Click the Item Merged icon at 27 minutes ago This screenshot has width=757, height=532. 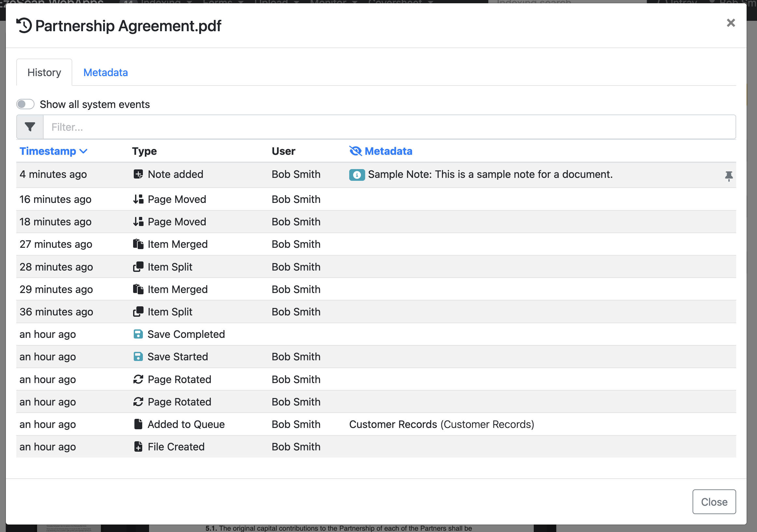[138, 244]
